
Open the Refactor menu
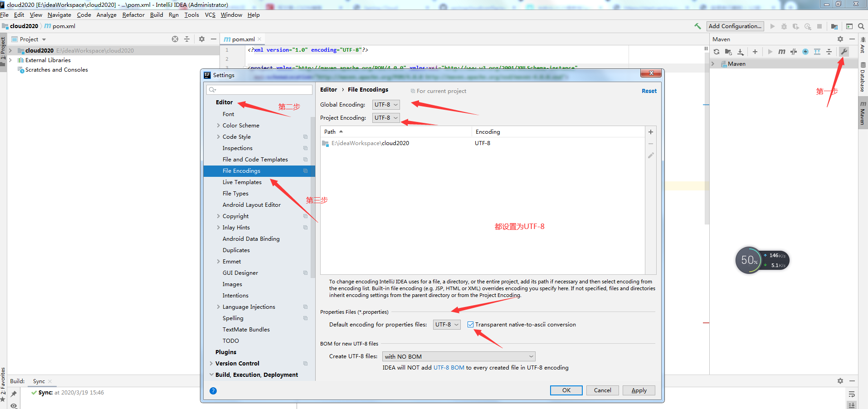(x=133, y=15)
